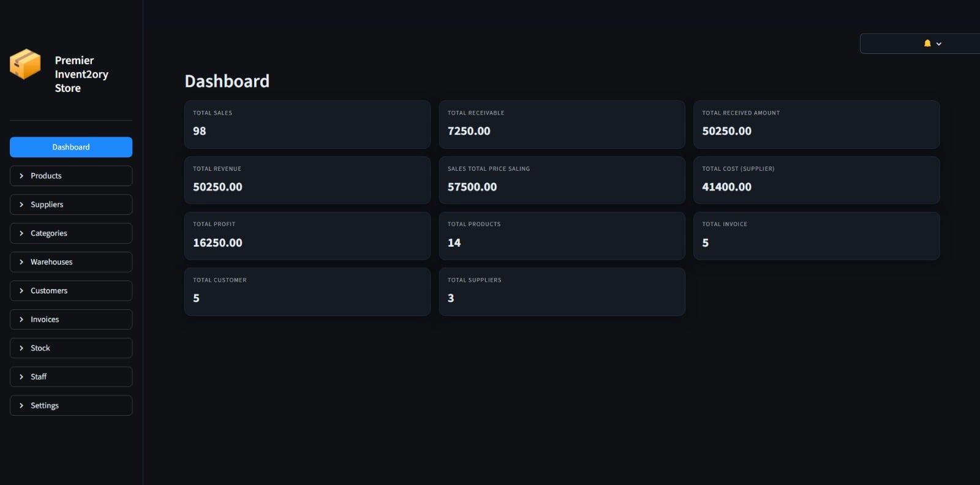Screen dimensions: 980x485
Task: Select the Total Sales card
Action: click(x=307, y=124)
